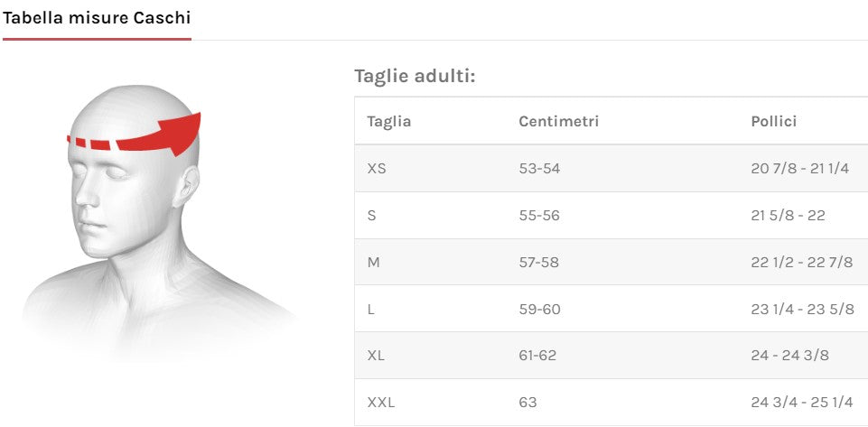Select the M size cell

point(374,262)
